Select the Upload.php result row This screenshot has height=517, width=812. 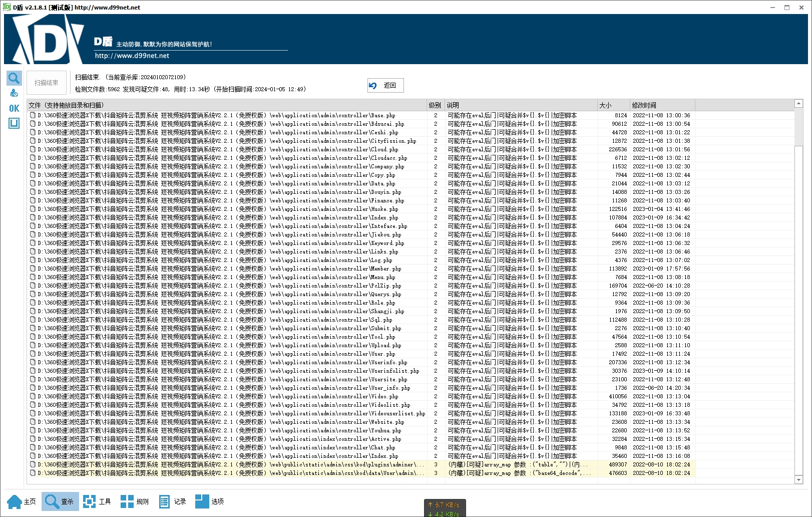[361, 345]
